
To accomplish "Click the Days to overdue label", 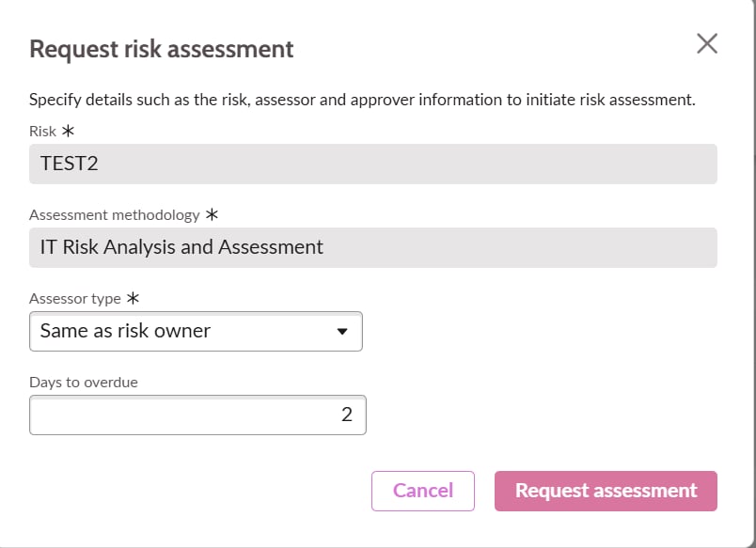I will pos(83,382).
